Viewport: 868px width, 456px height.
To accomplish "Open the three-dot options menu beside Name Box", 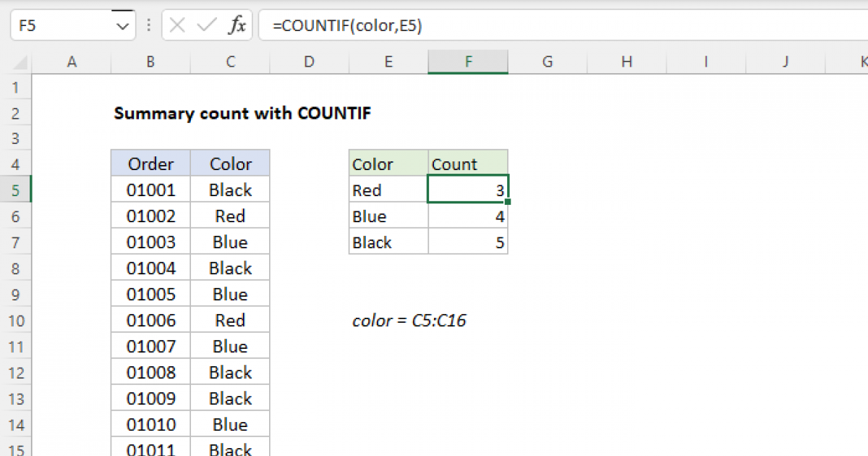I will pyautogui.click(x=148, y=24).
